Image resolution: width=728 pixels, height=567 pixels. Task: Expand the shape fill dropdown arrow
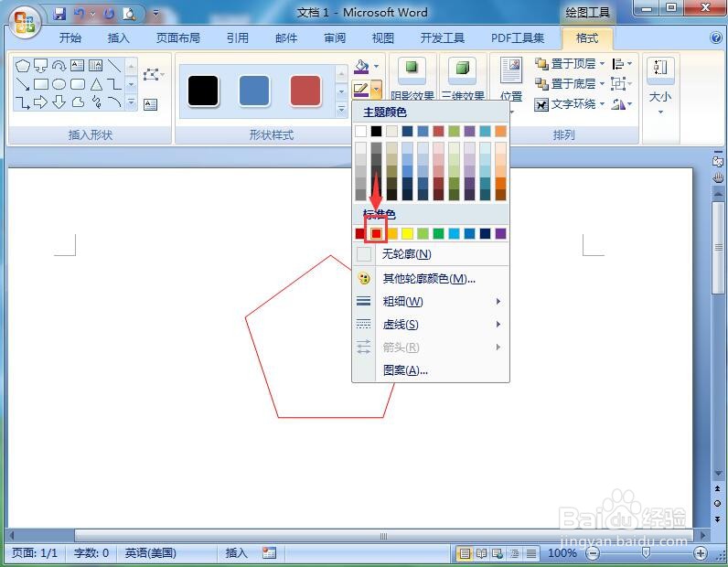click(377, 67)
